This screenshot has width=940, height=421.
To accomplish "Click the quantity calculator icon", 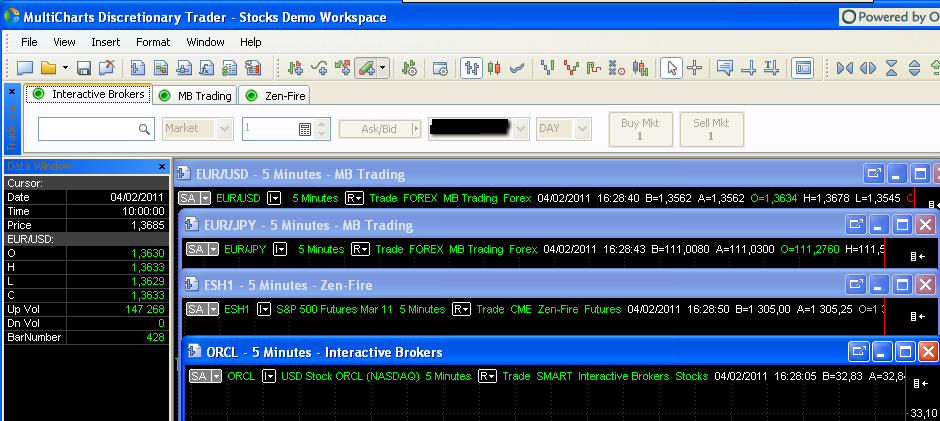I will click(304, 129).
